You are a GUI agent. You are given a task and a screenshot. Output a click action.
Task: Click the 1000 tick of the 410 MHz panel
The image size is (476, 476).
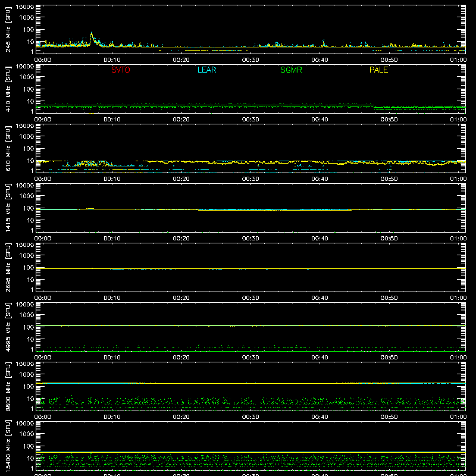pos(27,77)
